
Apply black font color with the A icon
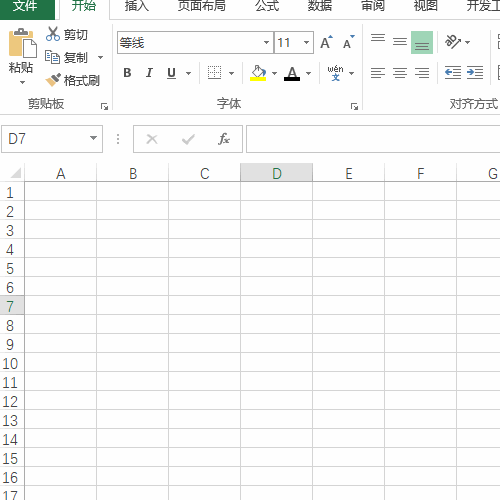(x=292, y=73)
